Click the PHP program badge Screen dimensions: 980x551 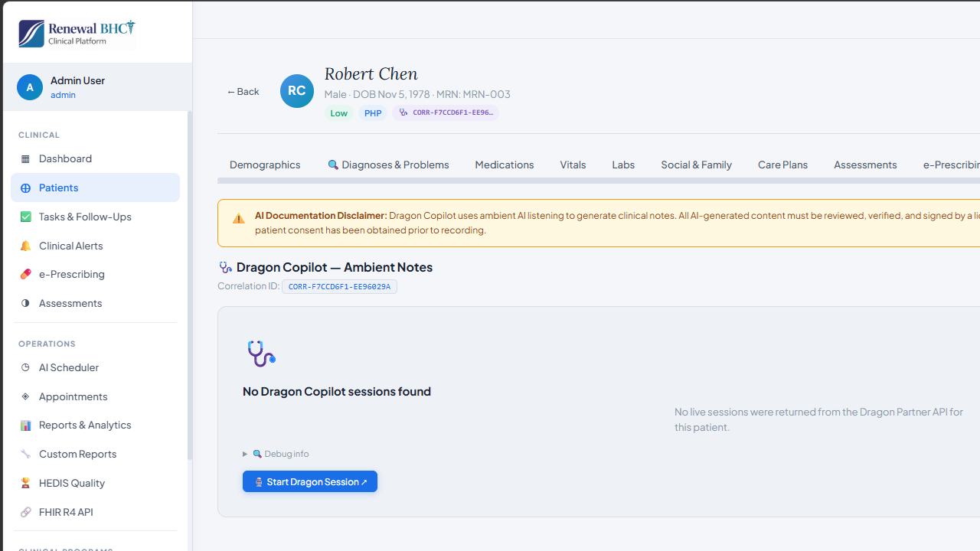(373, 113)
